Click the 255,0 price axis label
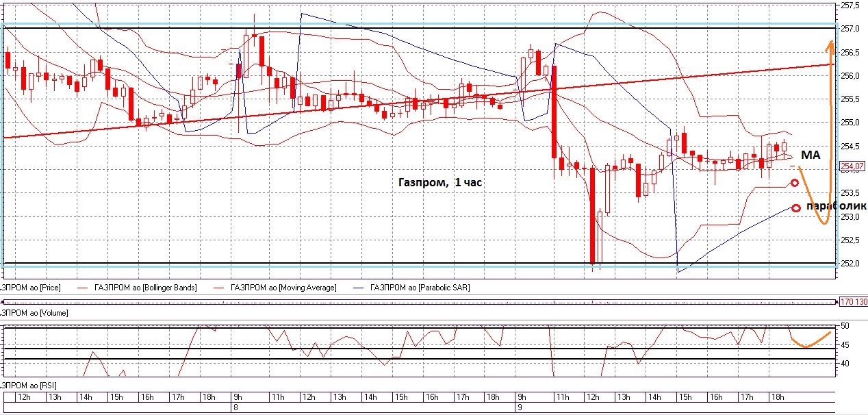This screenshot has height=415, width=868. pyautogui.click(x=850, y=123)
